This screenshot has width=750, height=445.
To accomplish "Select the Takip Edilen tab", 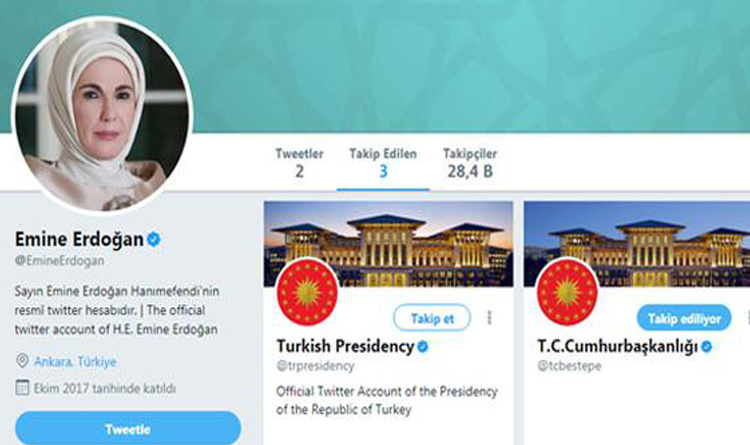I will (x=383, y=163).
